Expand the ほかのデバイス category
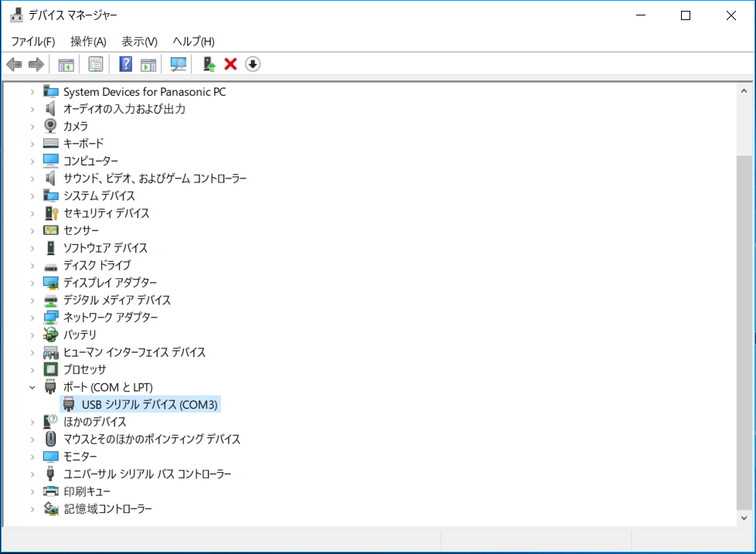Viewport: 756px width, 554px height. pos(32,422)
